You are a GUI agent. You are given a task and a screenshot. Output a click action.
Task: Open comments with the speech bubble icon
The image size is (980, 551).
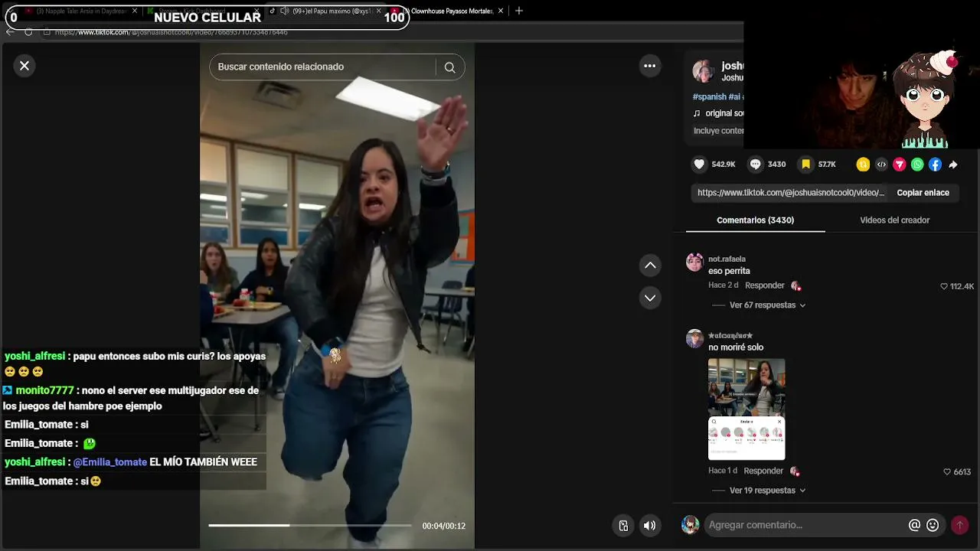[756, 165]
